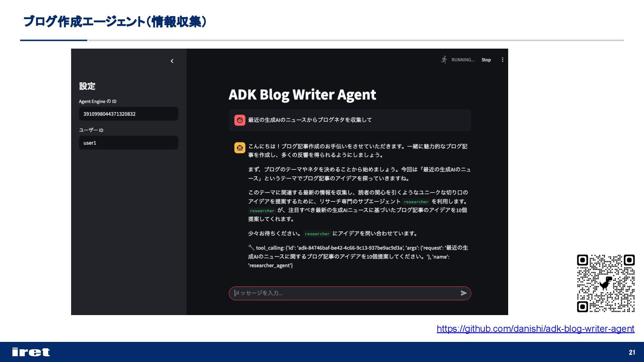Click the Agent Engine の ID label
Image resolution: width=644 pixels, height=362 pixels.
point(98,101)
